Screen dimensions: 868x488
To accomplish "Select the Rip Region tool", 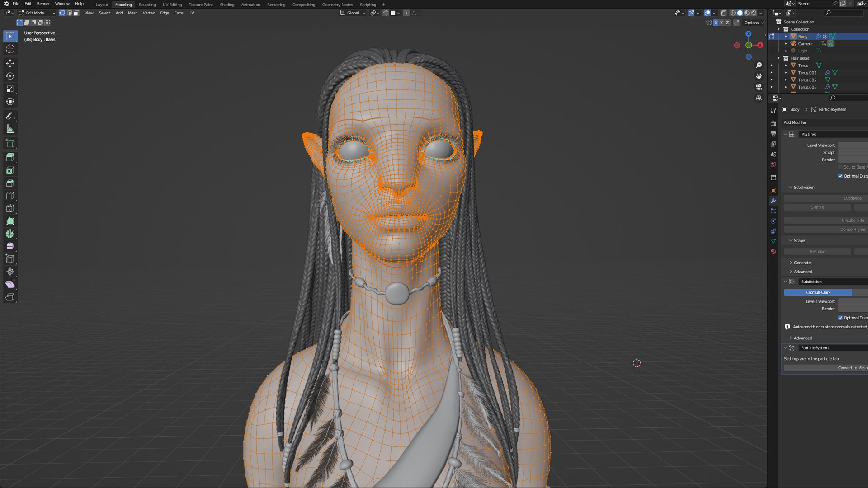I will (10, 297).
